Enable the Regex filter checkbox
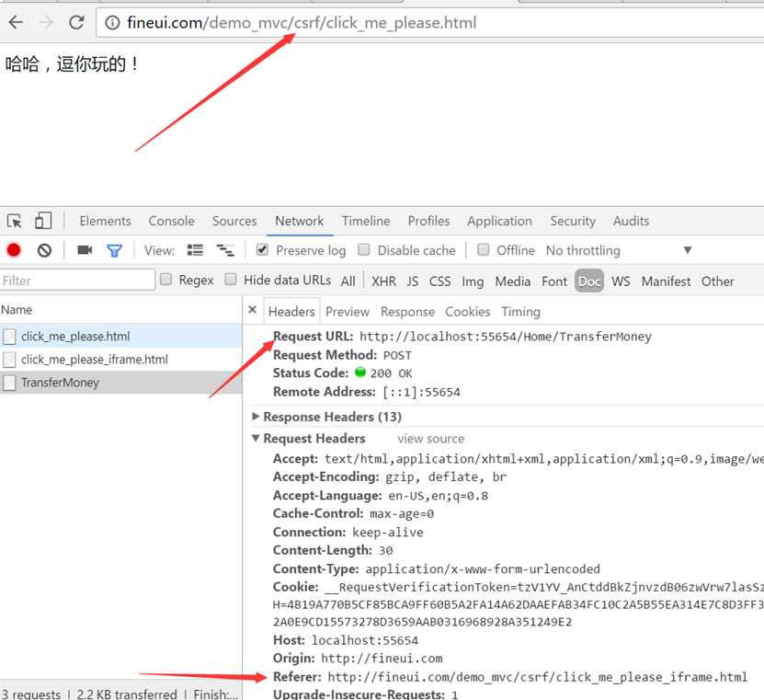764x700 pixels. [165, 280]
